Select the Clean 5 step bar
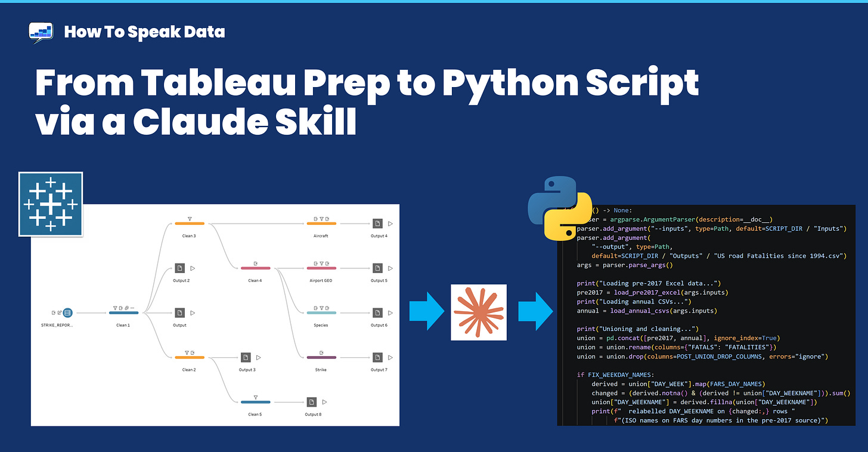Screen dimensions: 868x452 [x=255, y=402]
